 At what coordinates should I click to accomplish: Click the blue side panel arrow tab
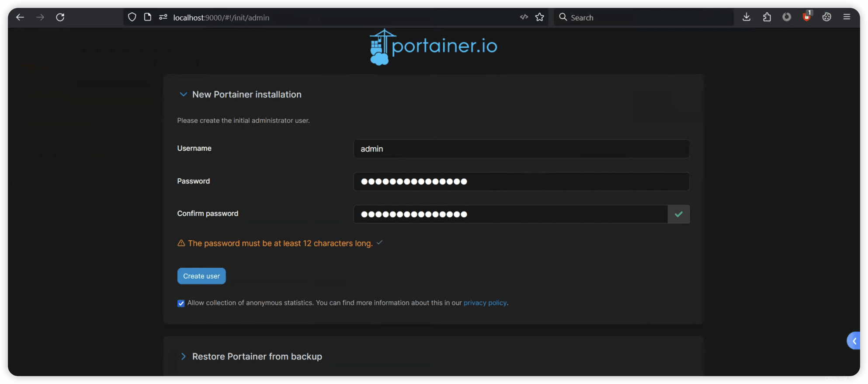tap(854, 341)
